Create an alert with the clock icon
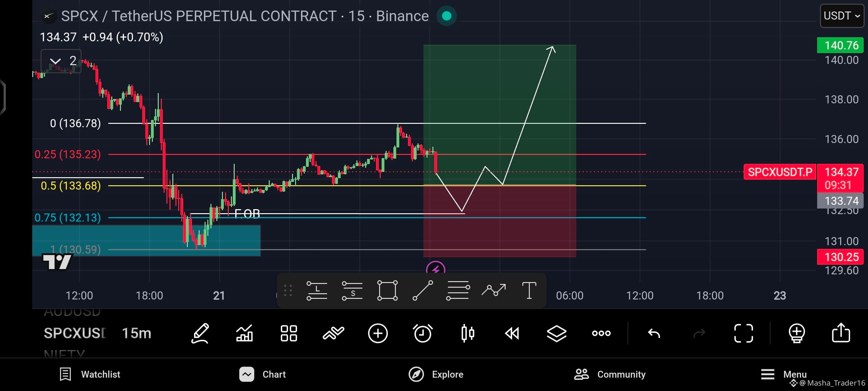This screenshot has width=868, height=391. pyautogui.click(x=423, y=333)
